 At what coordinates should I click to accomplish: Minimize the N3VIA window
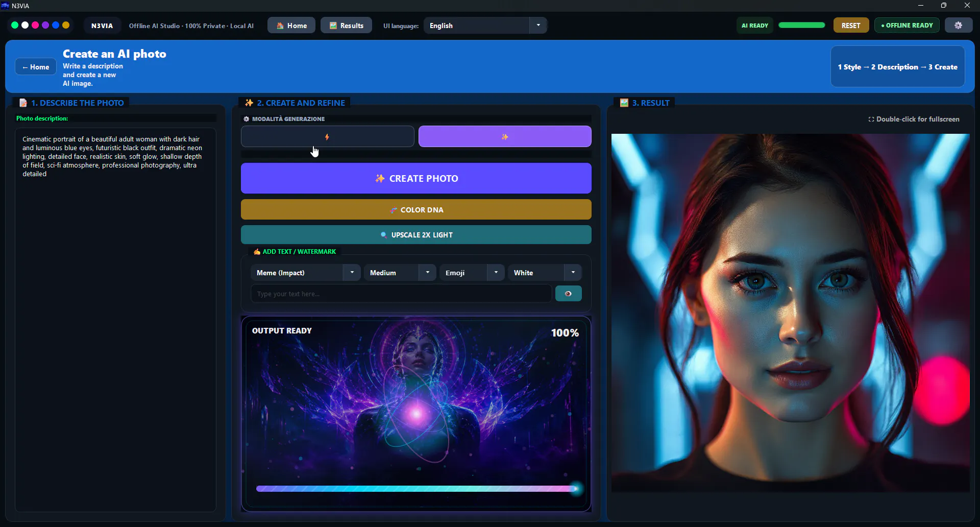point(920,6)
